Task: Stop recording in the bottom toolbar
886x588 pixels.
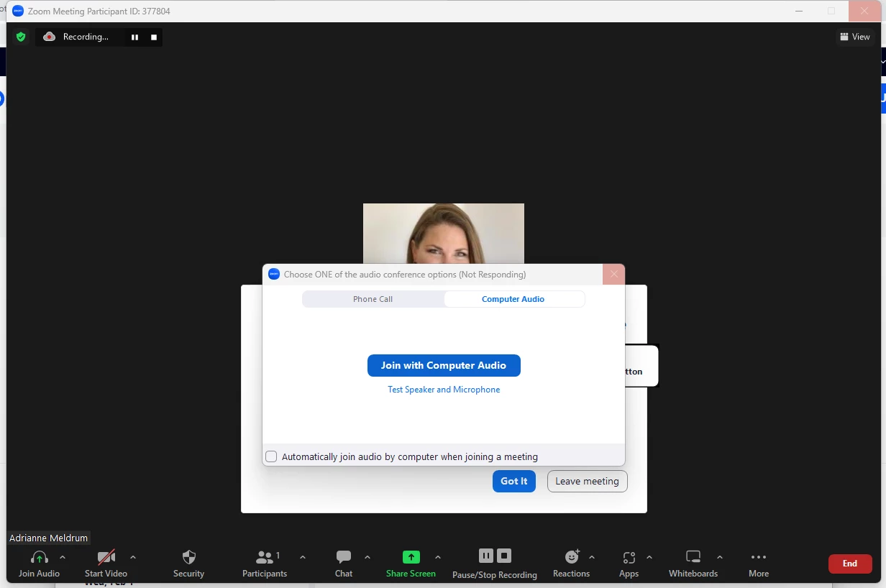Action: pyautogui.click(x=504, y=556)
